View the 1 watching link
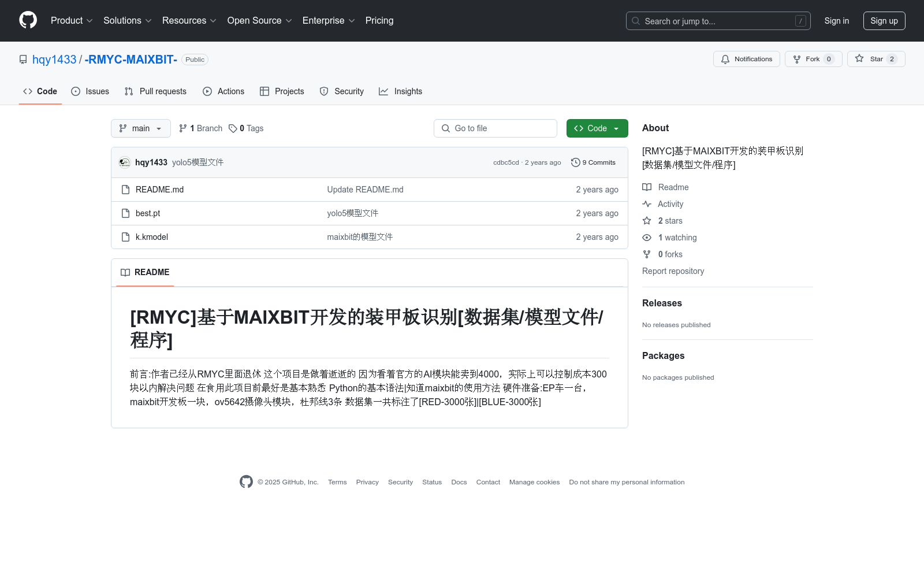Viewport: 924px width, 578px height. coord(670,238)
